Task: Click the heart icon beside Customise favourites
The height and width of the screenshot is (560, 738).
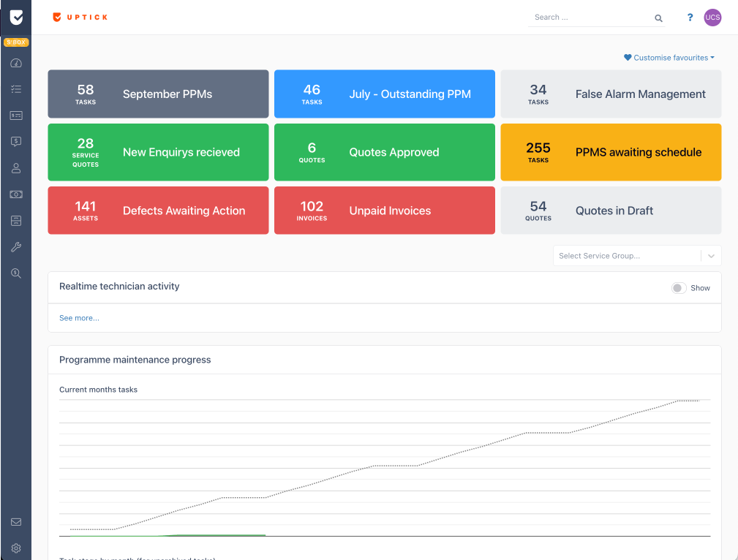Action: click(x=628, y=58)
